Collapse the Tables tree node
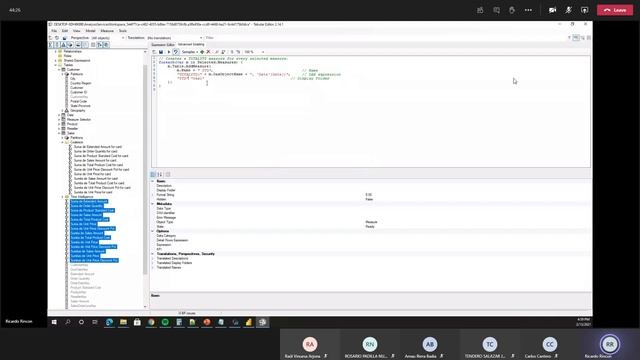 click(56, 65)
